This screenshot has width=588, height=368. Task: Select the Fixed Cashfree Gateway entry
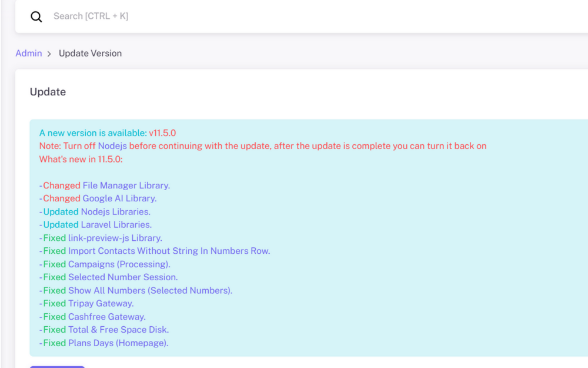click(92, 317)
